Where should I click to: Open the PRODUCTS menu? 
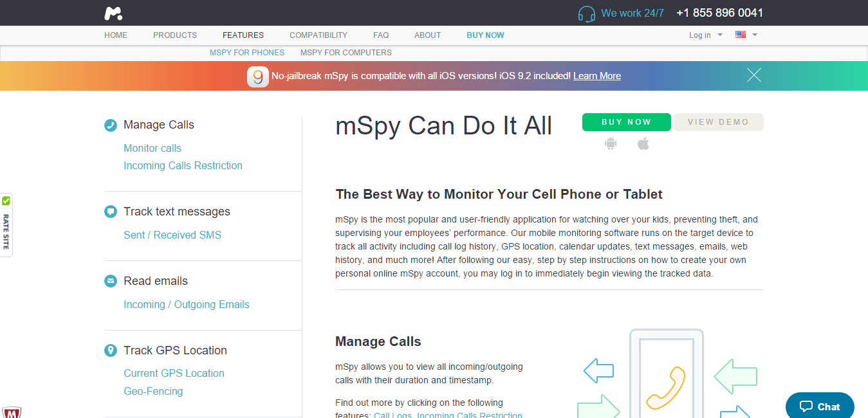pos(175,35)
